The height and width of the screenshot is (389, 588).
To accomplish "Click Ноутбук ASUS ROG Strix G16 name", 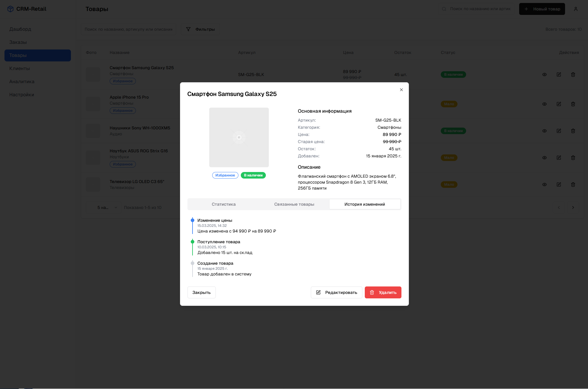I will tap(139, 151).
